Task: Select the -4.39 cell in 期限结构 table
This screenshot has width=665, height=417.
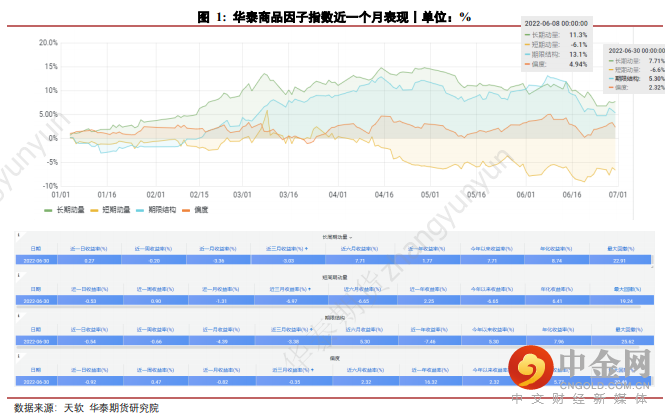Action: tap(222, 341)
